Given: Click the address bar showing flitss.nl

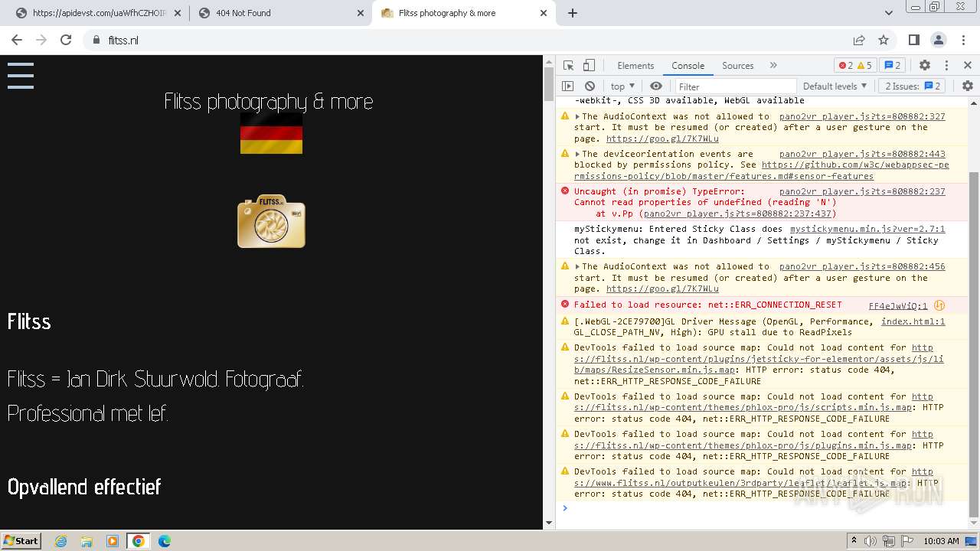Looking at the screenshot, I should click(467, 41).
